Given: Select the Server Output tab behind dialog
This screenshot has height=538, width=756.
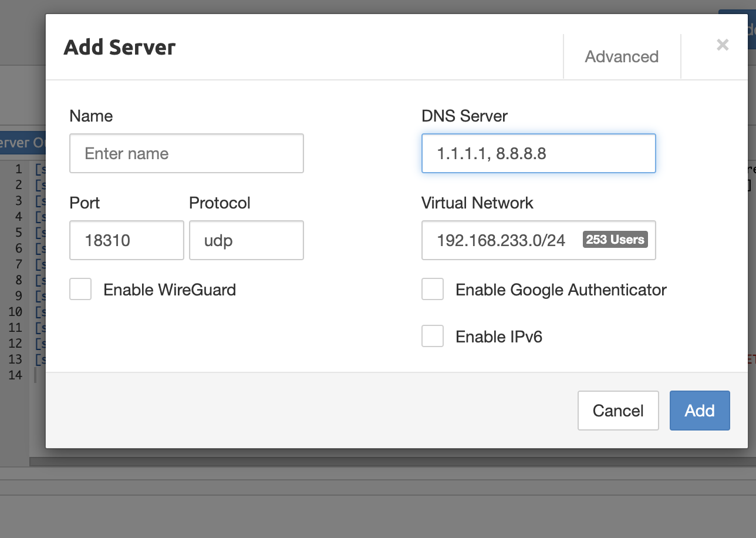Looking at the screenshot, I should (23, 143).
